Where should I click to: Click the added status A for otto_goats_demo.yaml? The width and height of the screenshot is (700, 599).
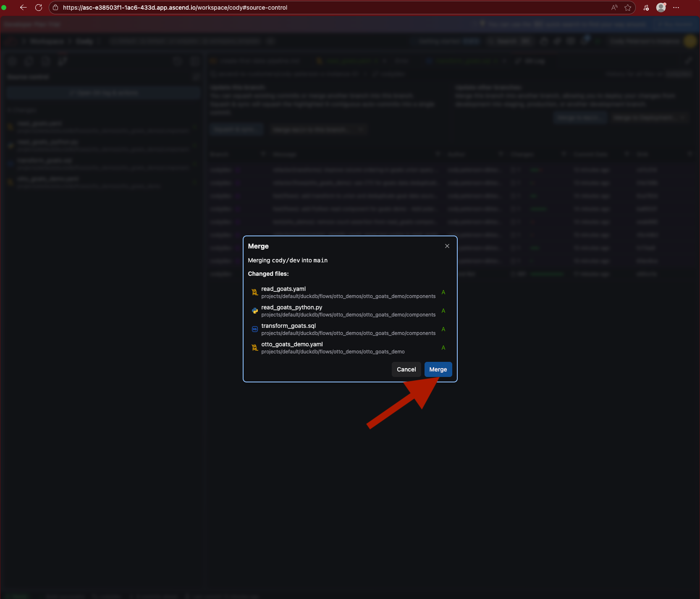pos(443,348)
